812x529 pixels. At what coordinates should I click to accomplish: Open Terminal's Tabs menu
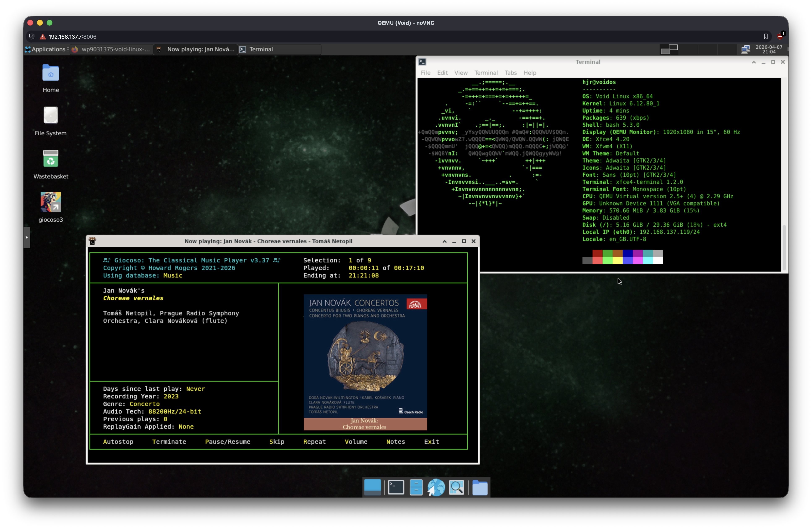click(x=510, y=73)
